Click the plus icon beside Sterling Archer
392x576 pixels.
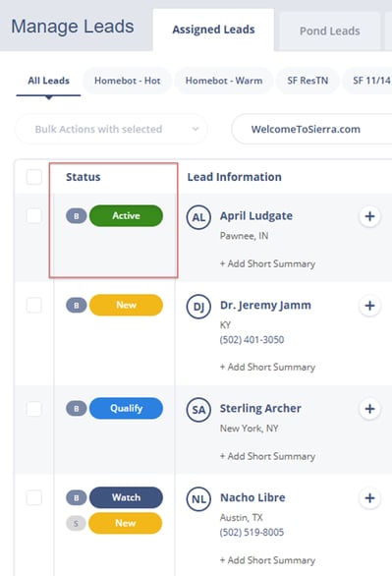[369, 409]
